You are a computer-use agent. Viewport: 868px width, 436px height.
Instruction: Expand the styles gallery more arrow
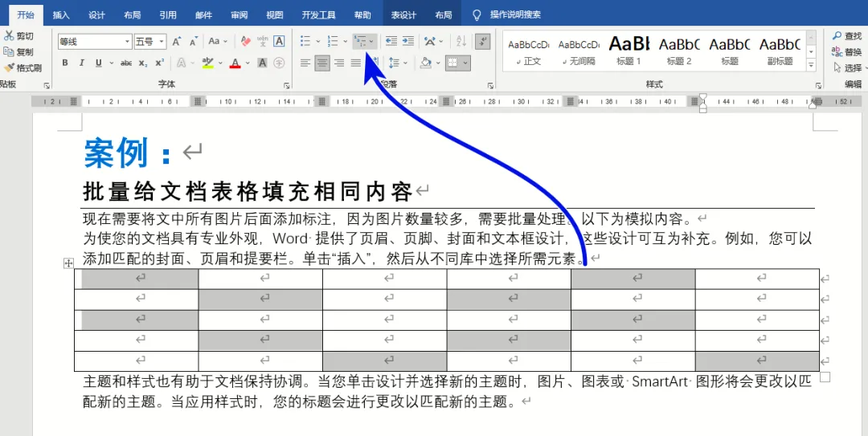[x=812, y=65]
